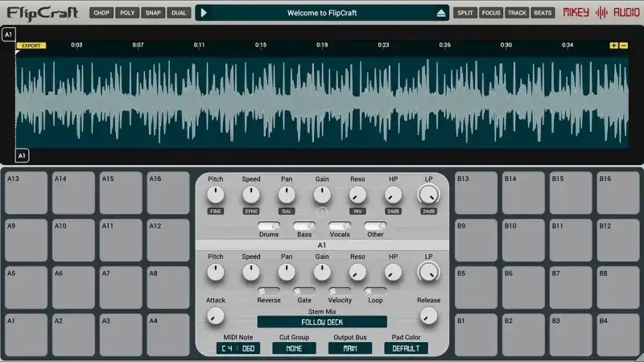Trigger pad A6
Image resolution: width=644 pixels, height=362 pixels.
pos(73,287)
